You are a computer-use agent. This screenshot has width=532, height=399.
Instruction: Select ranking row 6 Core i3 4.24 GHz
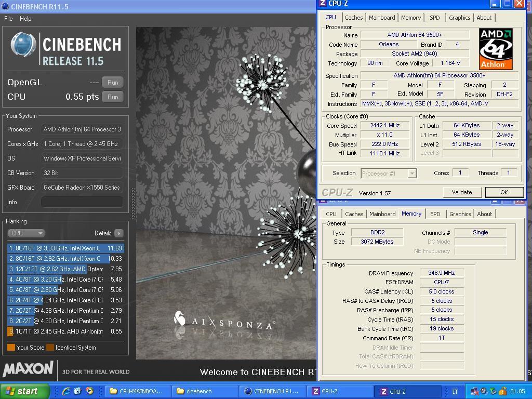pyautogui.click(x=65, y=300)
